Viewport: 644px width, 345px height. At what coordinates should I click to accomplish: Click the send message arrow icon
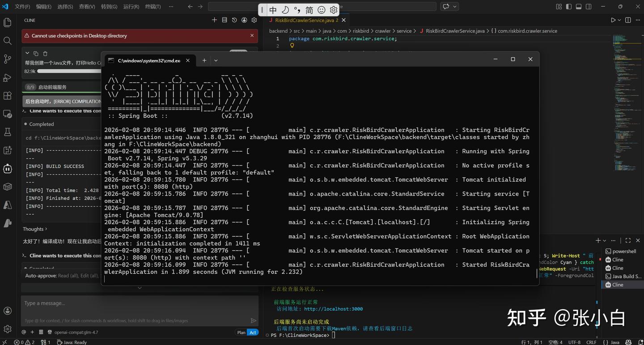click(x=253, y=320)
